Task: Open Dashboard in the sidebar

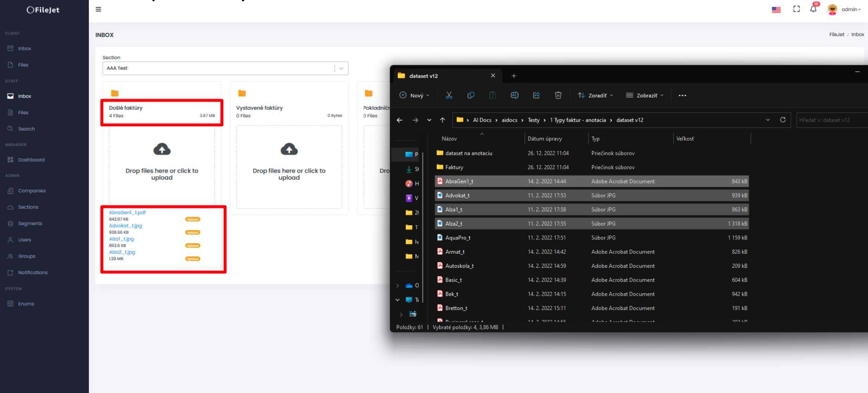Action: click(31, 160)
